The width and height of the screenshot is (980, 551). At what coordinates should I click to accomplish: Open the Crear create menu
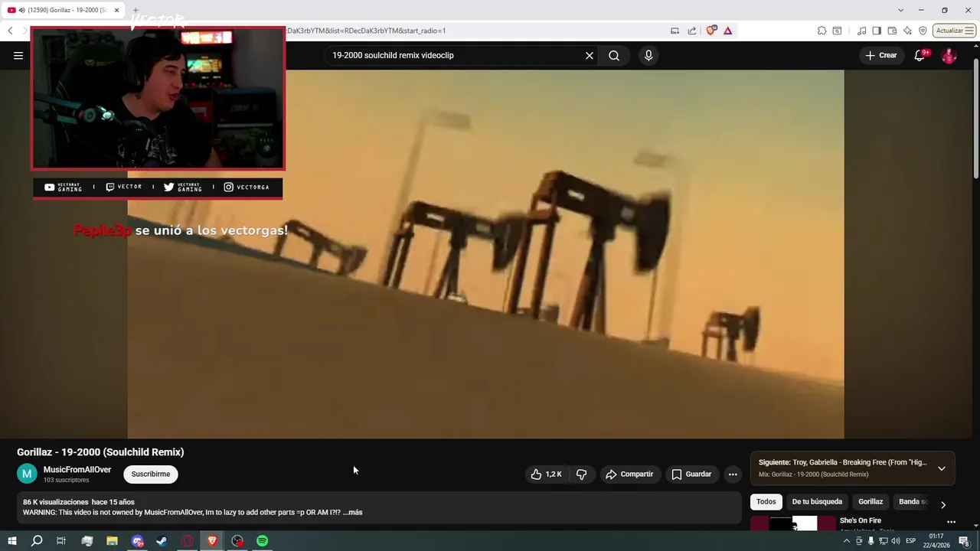880,55
